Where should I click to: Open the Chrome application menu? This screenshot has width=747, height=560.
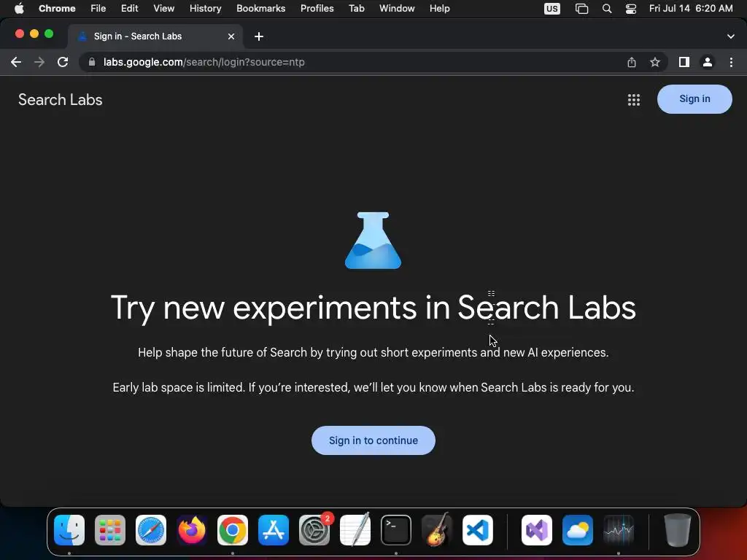(x=57, y=8)
